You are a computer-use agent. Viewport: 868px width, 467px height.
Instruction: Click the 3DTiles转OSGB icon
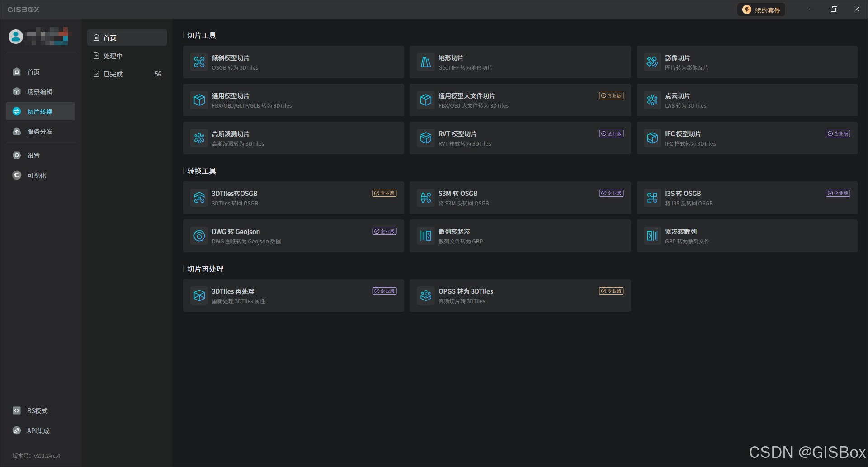point(199,198)
